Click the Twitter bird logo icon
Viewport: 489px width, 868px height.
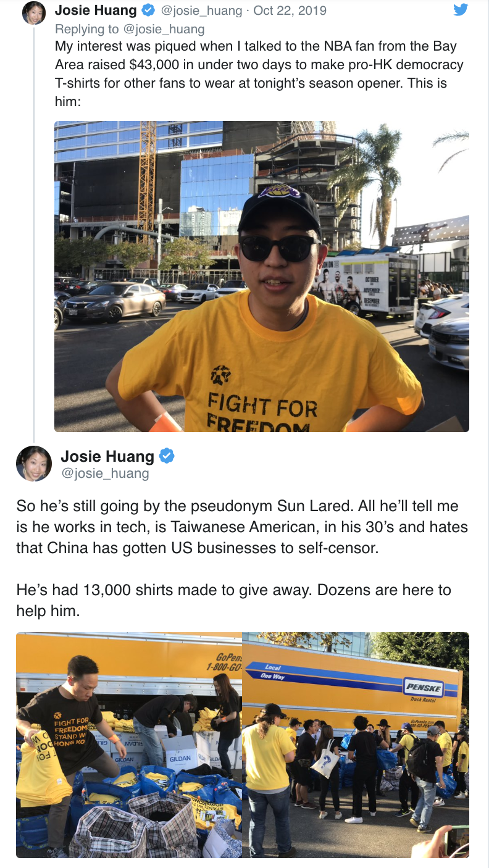pyautogui.click(x=461, y=10)
